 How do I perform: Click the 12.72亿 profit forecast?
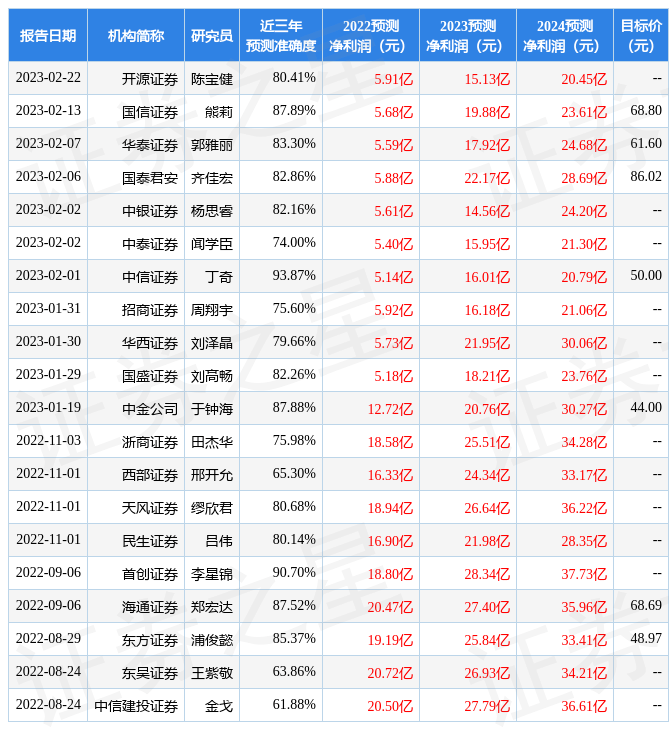(390, 408)
